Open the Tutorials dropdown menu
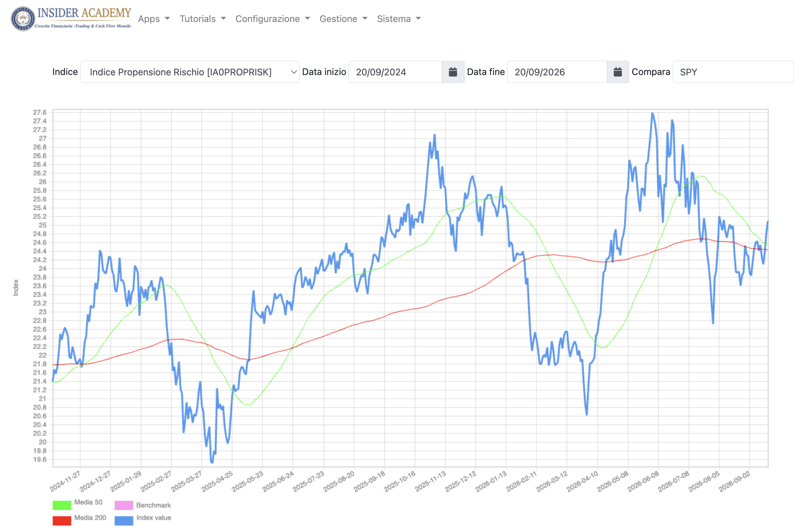Image resolution: width=794 pixels, height=532 pixels. tap(203, 19)
